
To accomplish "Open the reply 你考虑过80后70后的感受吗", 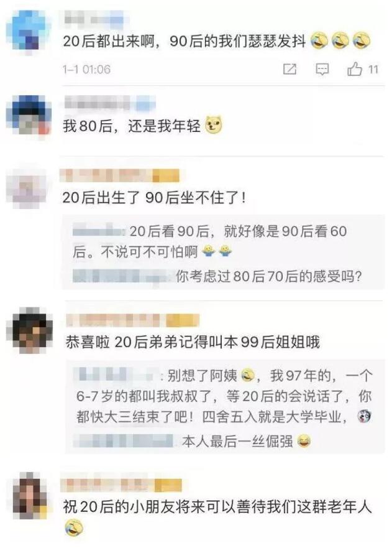I will point(217,277).
